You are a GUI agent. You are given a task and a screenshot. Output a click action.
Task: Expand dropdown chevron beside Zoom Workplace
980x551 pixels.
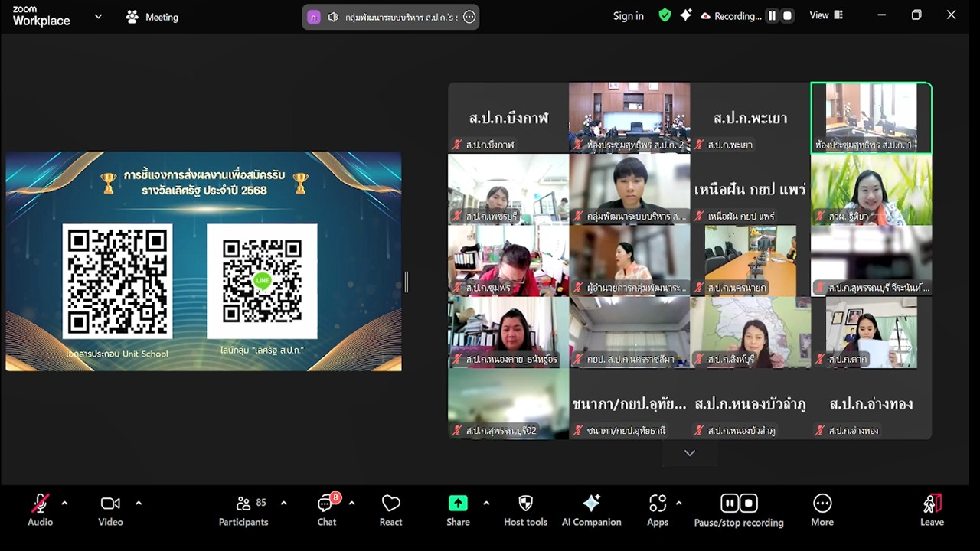click(98, 16)
